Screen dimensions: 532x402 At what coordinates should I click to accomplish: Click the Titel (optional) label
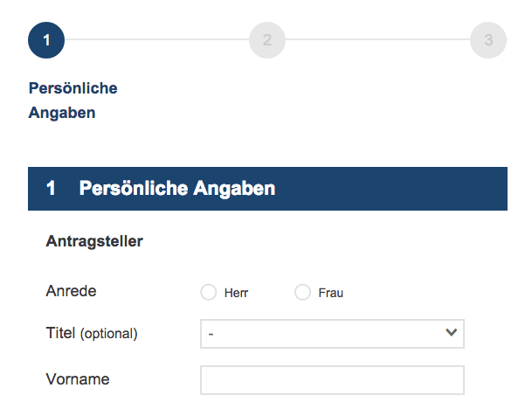click(92, 333)
